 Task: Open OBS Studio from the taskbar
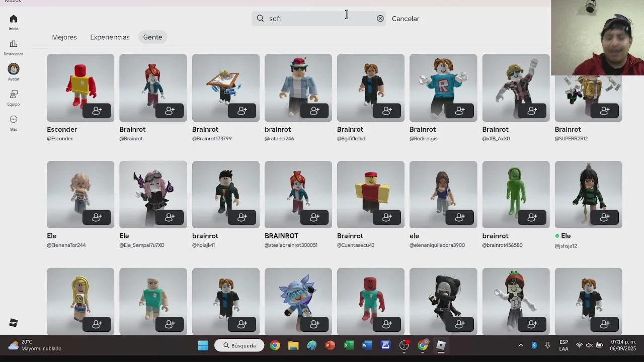point(404,345)
